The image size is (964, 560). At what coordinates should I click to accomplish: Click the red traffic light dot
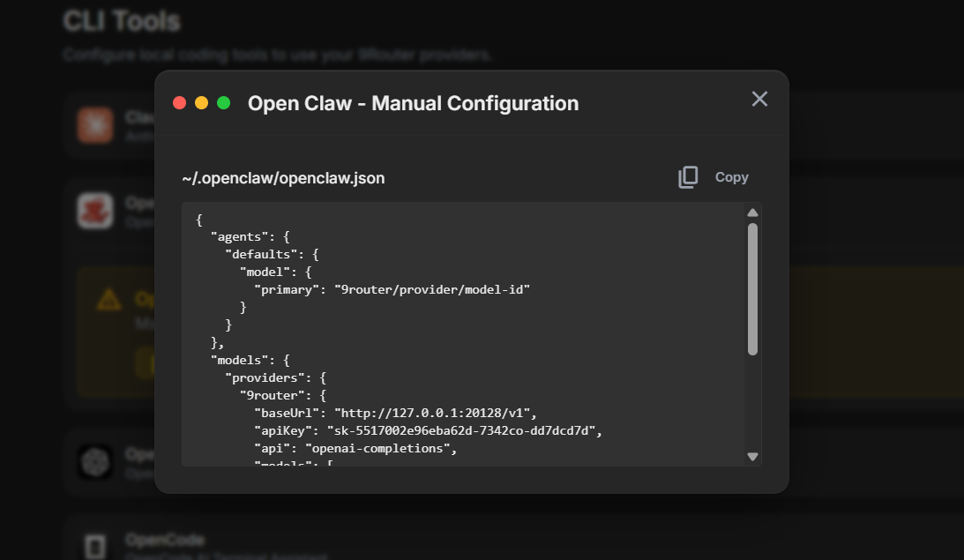180,103
